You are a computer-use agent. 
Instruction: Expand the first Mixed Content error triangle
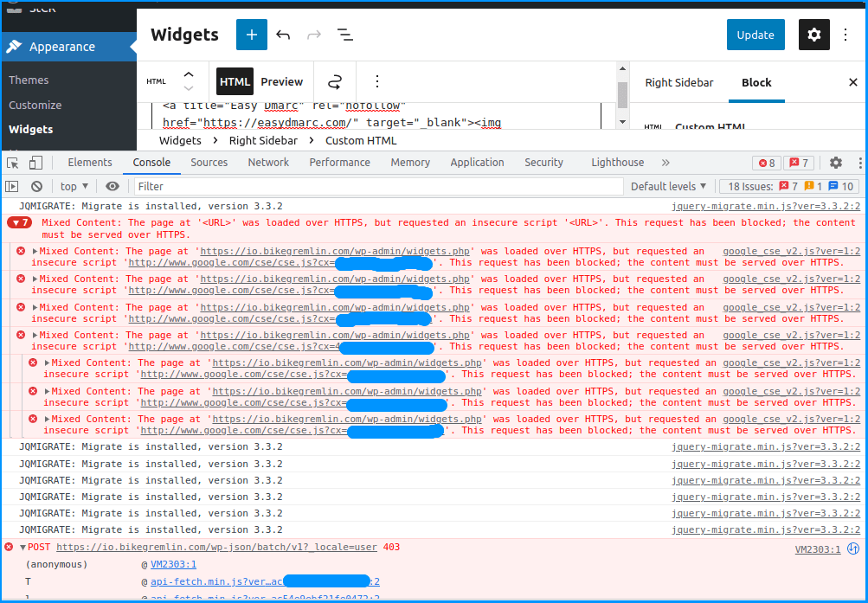coord(35,251)
